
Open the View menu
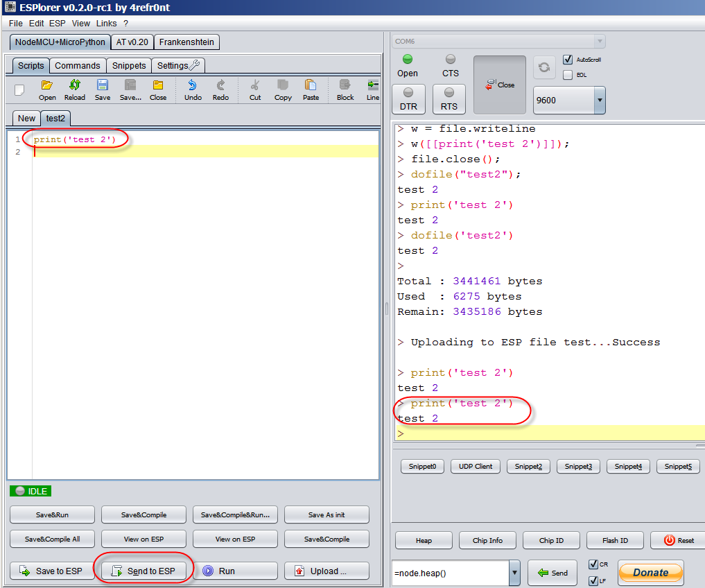coord(81,24)
